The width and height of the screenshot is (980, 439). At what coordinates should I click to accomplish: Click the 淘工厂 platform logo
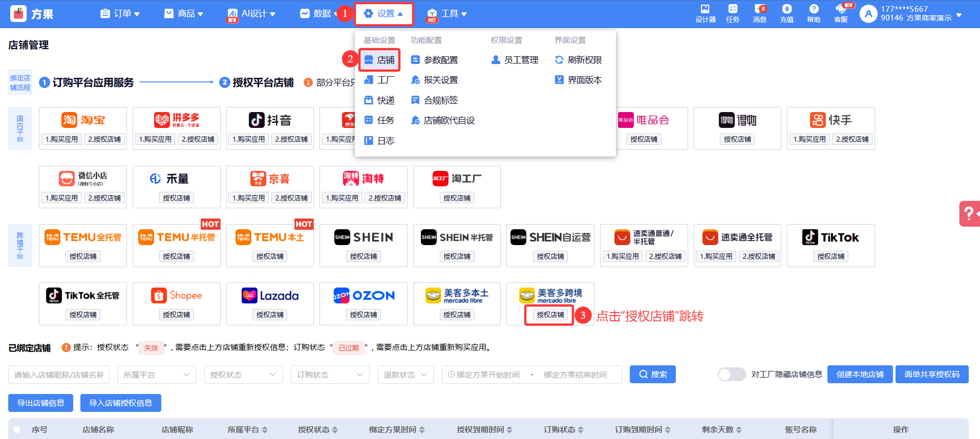tap(457, 179)
